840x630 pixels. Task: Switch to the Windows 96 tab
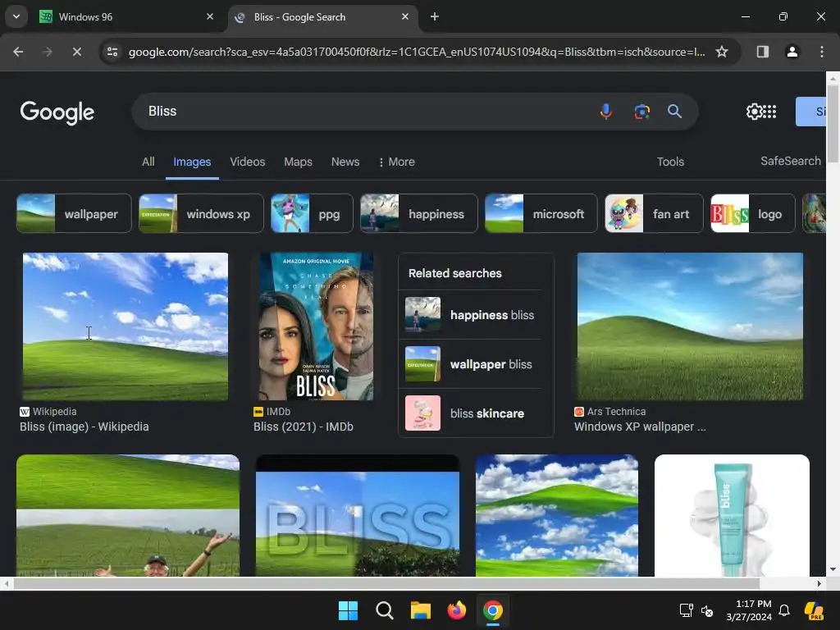click(126, 16)
